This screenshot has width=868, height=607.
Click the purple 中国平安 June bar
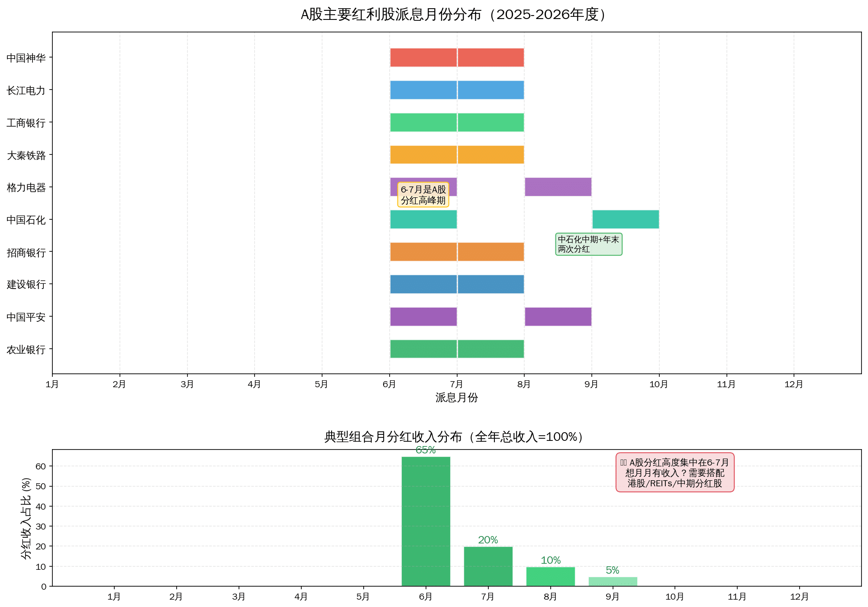423,317
